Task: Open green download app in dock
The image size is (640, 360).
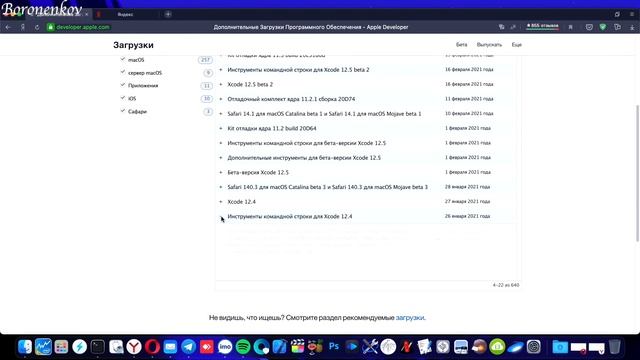Action: tap(497, 347)
